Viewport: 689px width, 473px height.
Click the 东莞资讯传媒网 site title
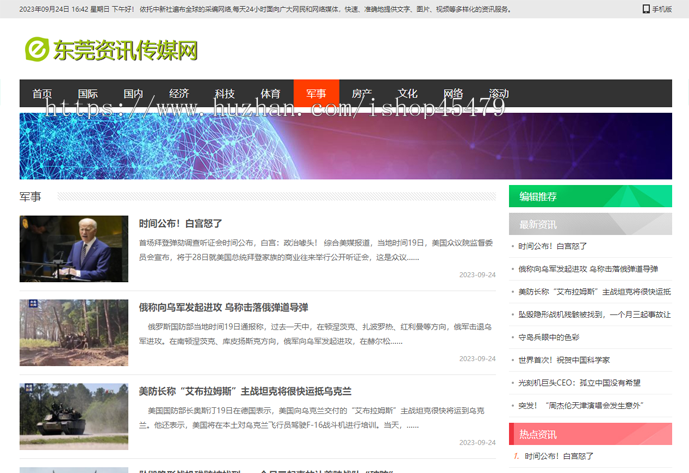point(125,50)
